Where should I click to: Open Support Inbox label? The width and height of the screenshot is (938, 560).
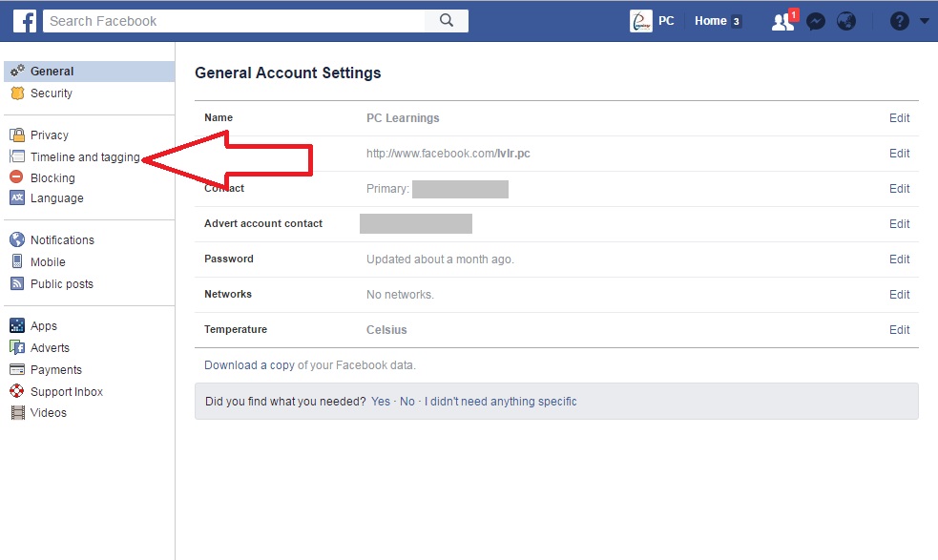click(x=67, y=392)
